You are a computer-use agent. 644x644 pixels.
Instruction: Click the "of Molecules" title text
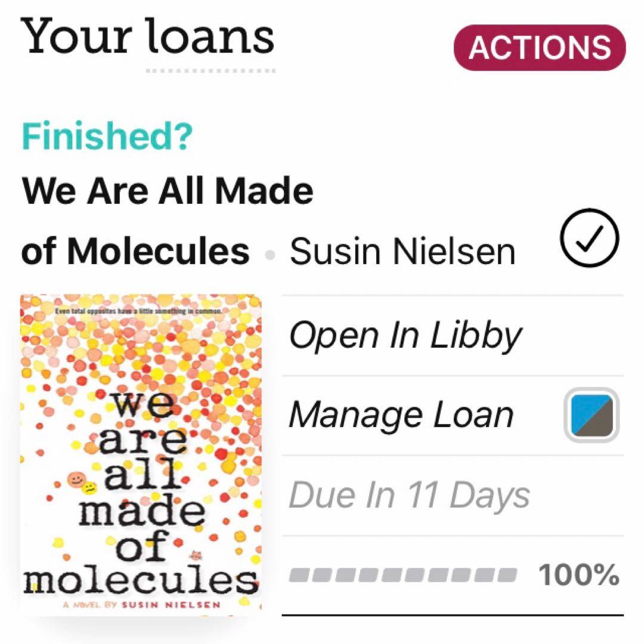point(135,251)
